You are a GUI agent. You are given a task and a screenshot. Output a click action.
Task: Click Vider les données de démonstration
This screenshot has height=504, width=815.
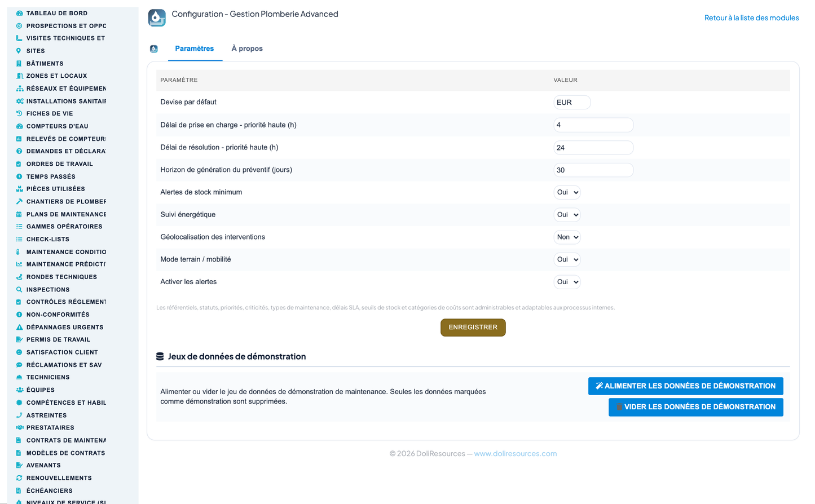695,407
